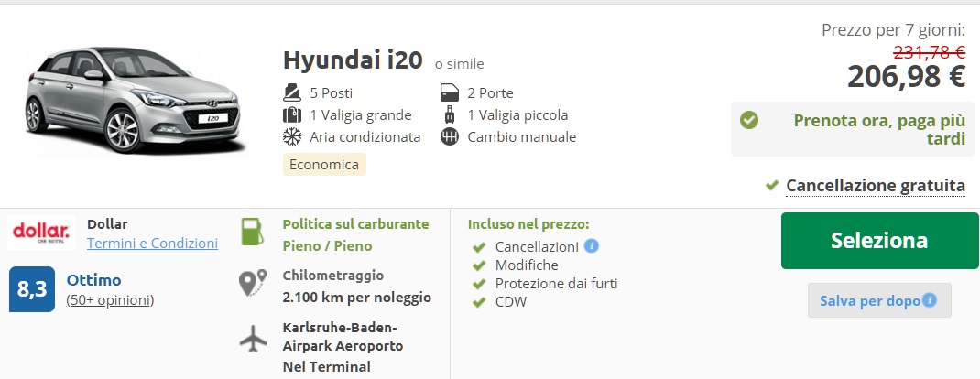Click the map pin mileage icon

[253, 282]
